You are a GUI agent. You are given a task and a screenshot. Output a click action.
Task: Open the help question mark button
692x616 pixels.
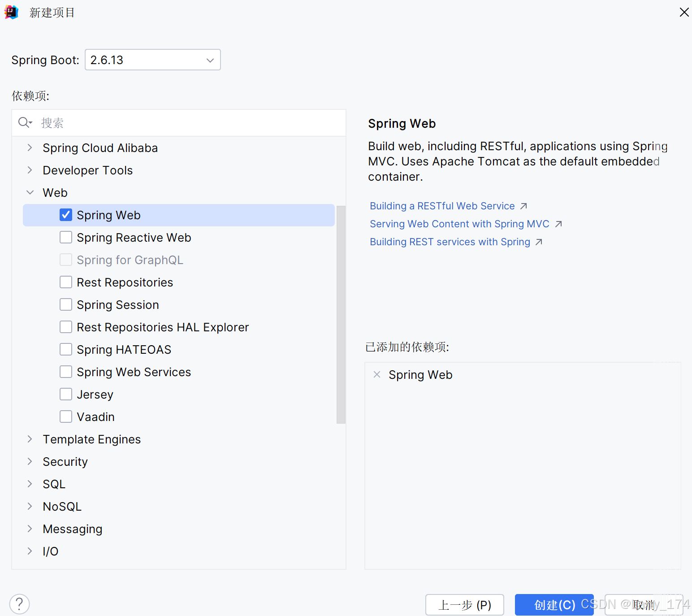pos(19,604)
